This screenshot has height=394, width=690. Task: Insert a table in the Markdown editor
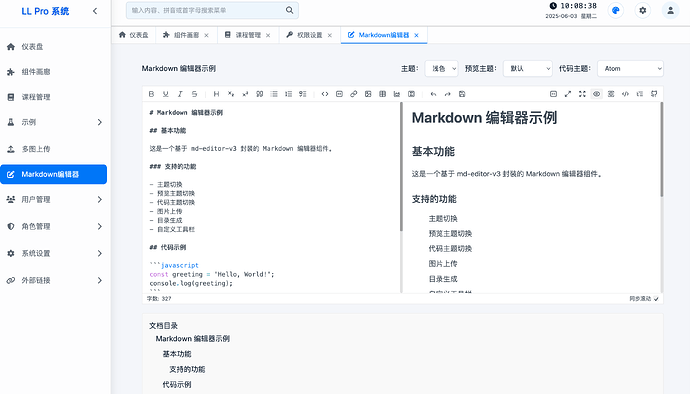pyautogui.click(x=382, y=94)
